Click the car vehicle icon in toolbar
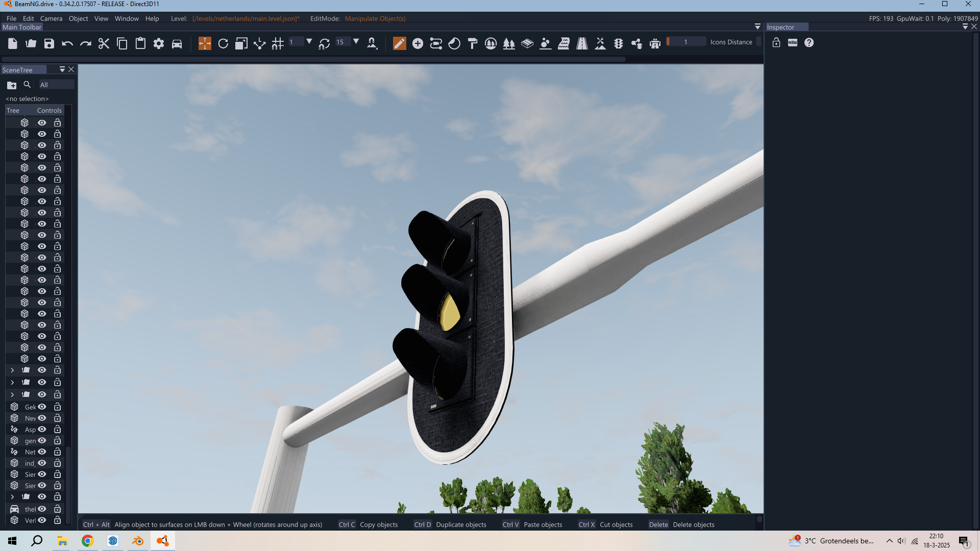 point(177,43)
